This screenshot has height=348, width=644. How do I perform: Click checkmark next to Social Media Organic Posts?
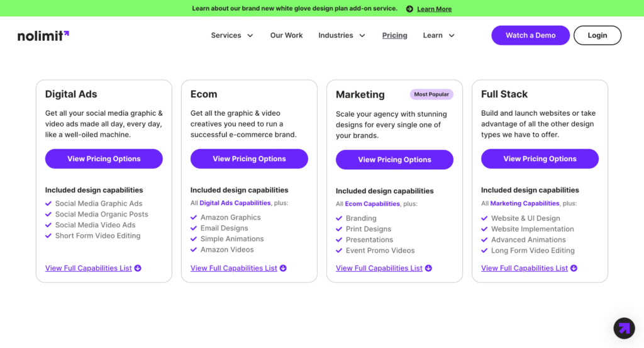tap(48, 214)
